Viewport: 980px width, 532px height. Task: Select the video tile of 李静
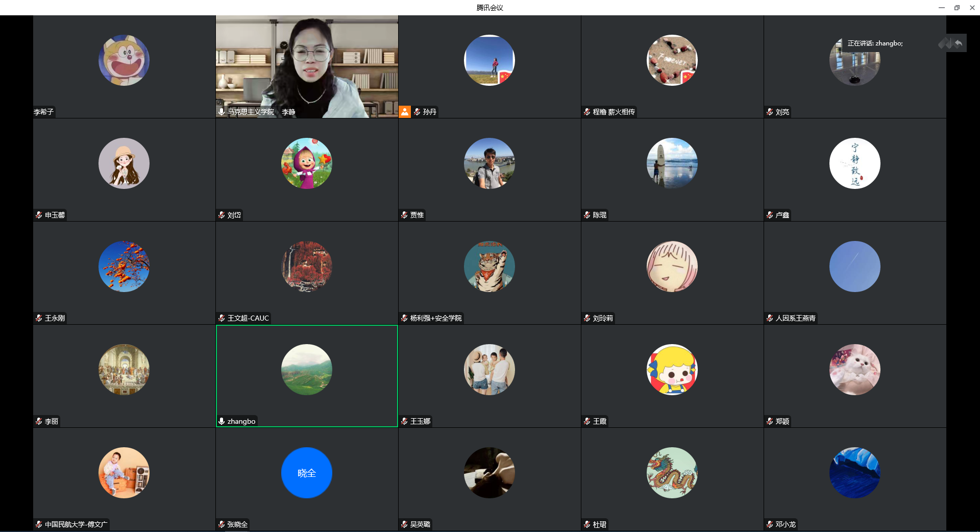(307, 66)
